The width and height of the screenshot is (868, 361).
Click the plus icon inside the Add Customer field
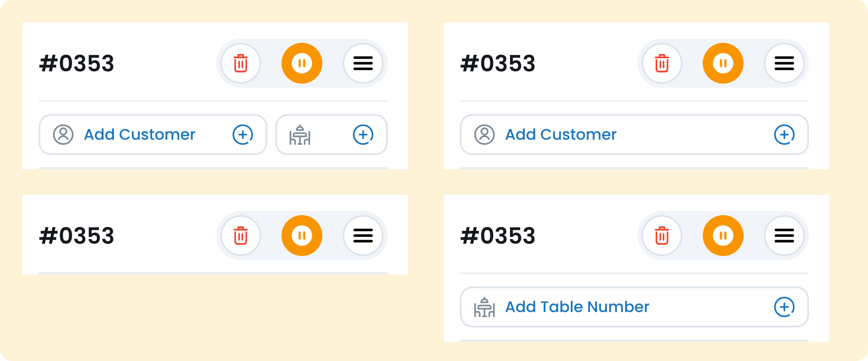(x=243, y=135)
